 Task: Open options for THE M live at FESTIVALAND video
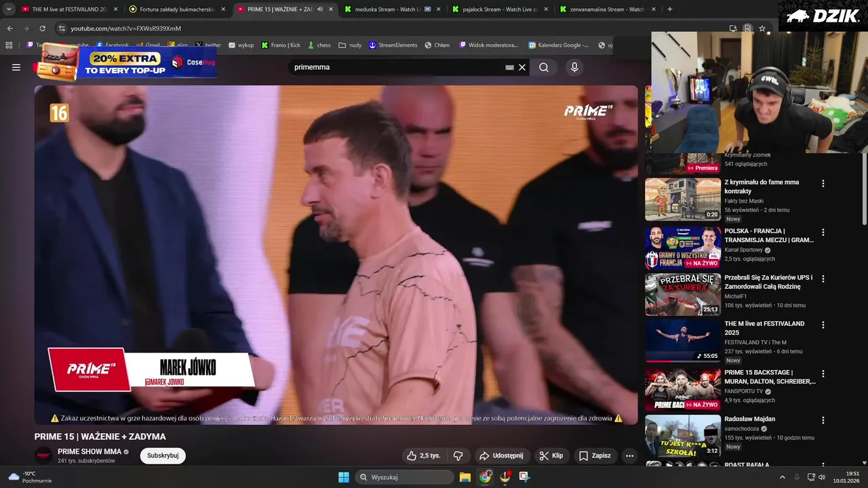pos(823,325)
